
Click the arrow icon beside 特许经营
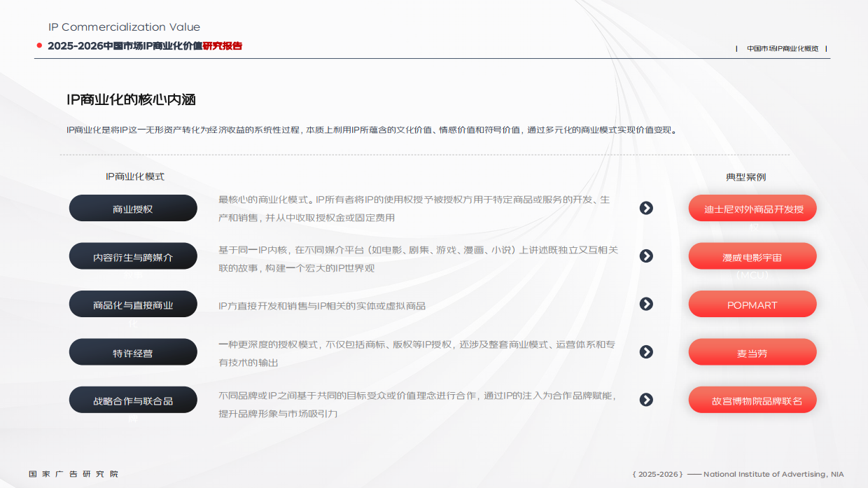pyautogui.click(x=646, y=351)
